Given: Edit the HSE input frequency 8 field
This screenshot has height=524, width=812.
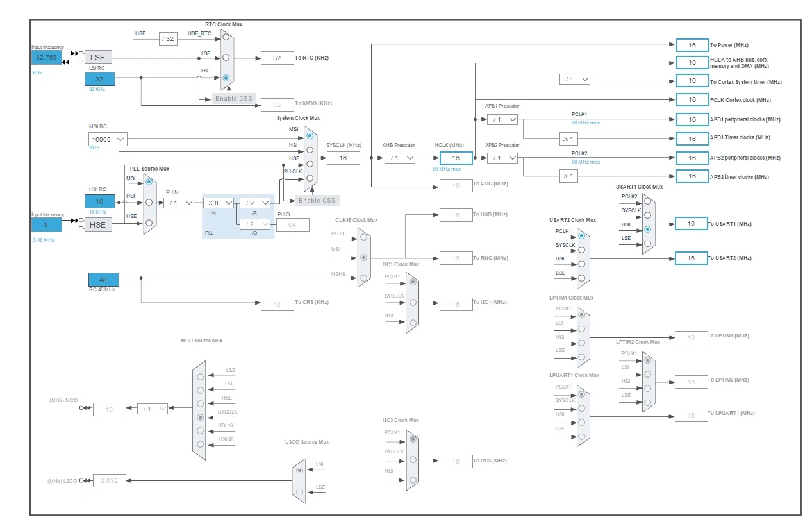Looking at the screenshot, I should tap(47, 224).
